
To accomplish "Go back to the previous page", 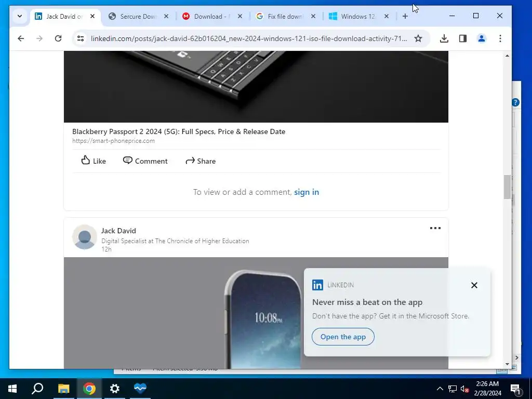I will [21, 38].
